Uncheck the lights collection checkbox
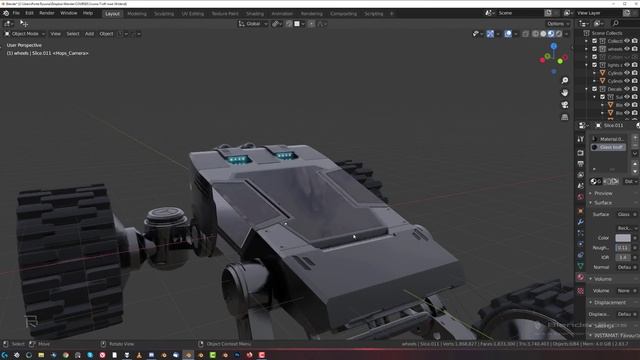Viewport: 640px width, 360px height. (x=594, y=65)
